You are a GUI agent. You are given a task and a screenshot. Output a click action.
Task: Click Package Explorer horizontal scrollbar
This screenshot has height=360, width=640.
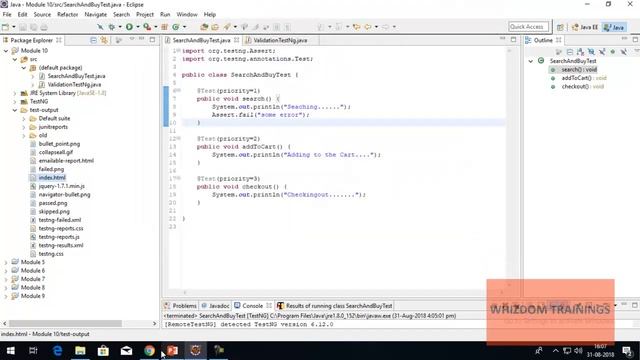tap(65, 323)
